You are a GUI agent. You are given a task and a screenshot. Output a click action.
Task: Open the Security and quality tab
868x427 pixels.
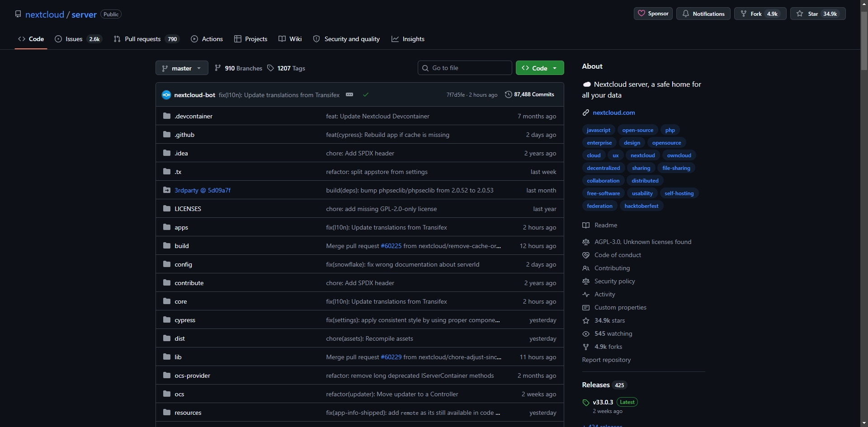pos(346,39)
